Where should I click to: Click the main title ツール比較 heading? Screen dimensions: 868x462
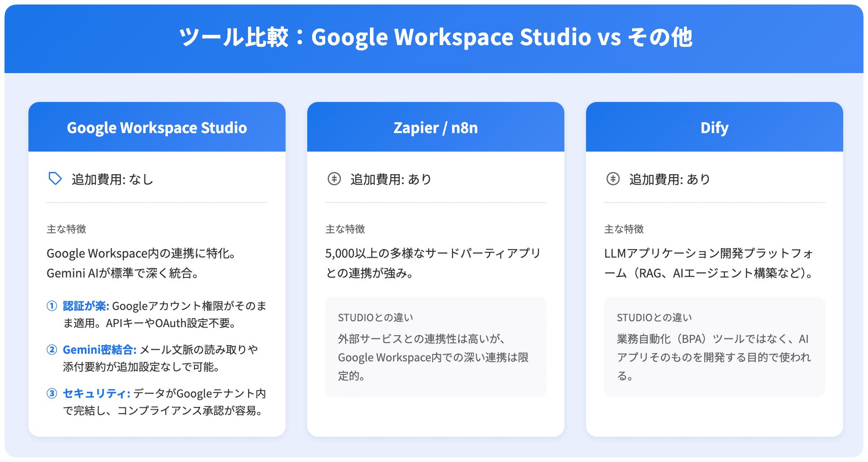[435, 37]
